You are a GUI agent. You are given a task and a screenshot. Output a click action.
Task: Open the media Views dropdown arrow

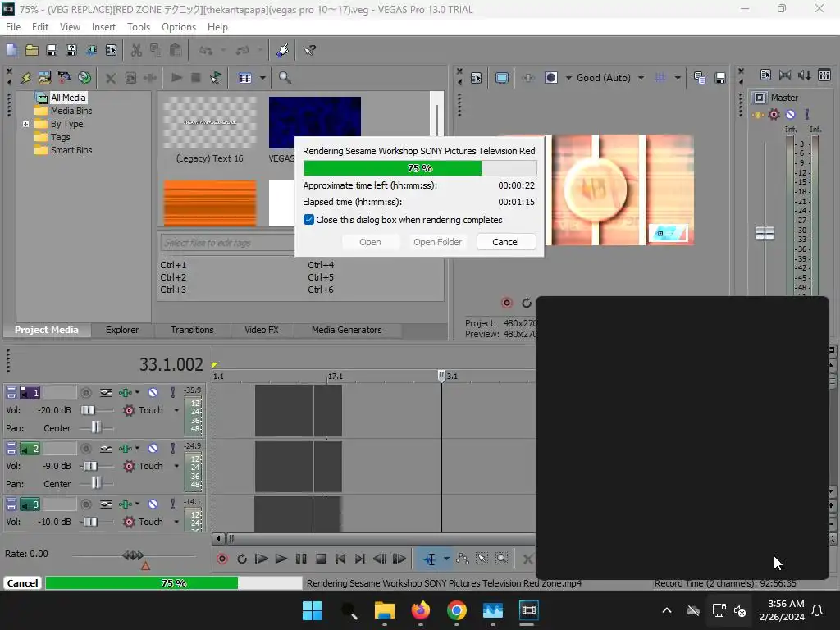262,78
